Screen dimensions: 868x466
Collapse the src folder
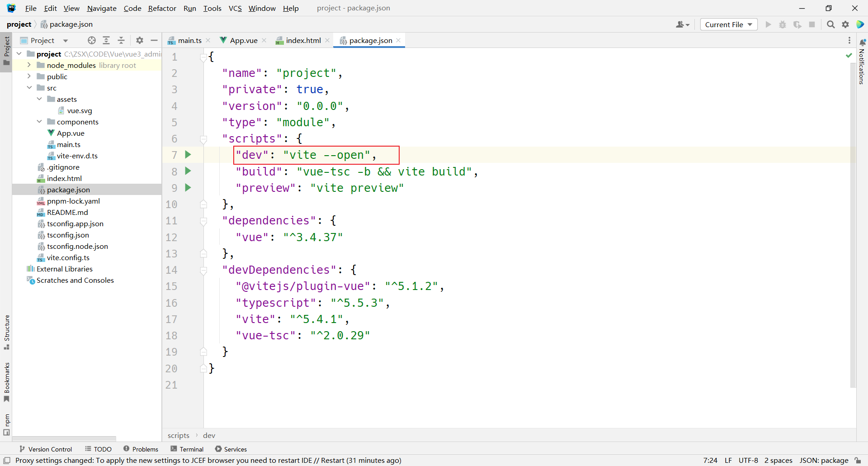[x=29, y=88]
